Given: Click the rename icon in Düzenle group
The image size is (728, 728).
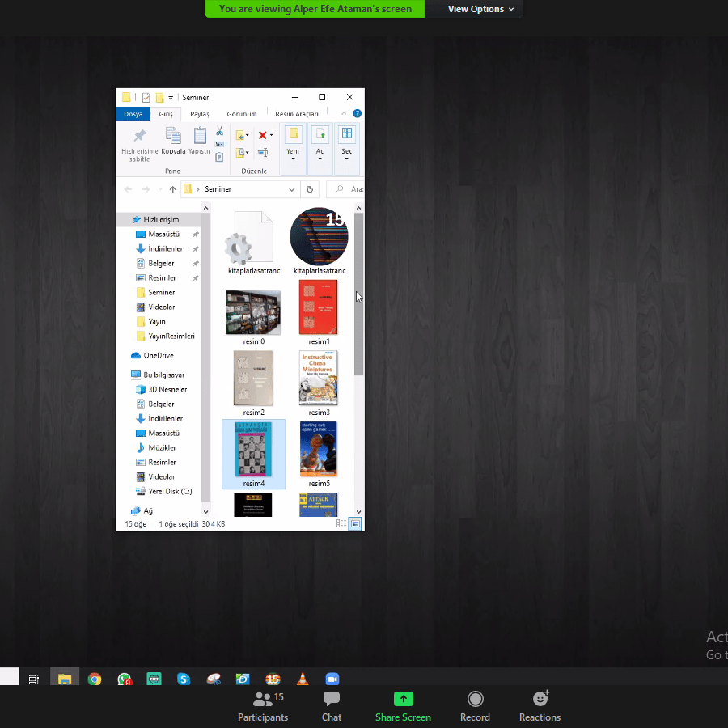Looking at the screenshot, I should pos(263,152).
